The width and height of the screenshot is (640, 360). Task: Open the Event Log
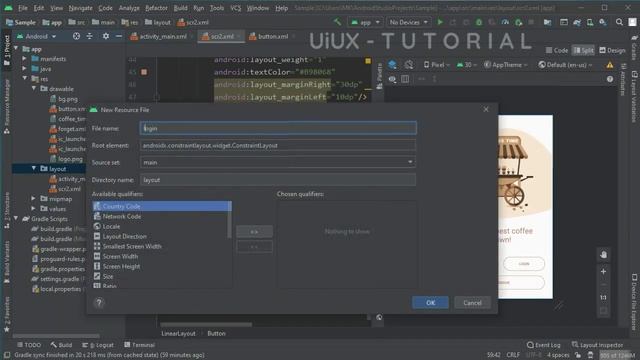[544, 345]
